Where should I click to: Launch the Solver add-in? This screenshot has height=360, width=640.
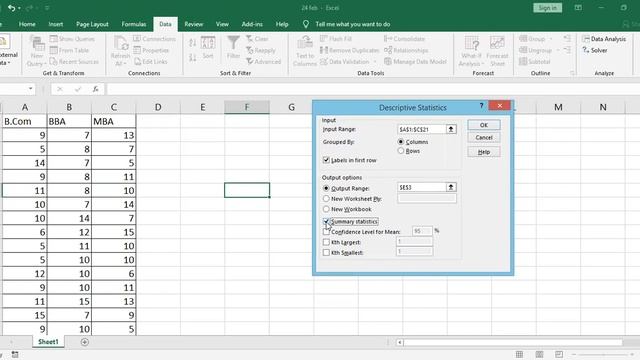pyautogui.click(x=595, y=50)
